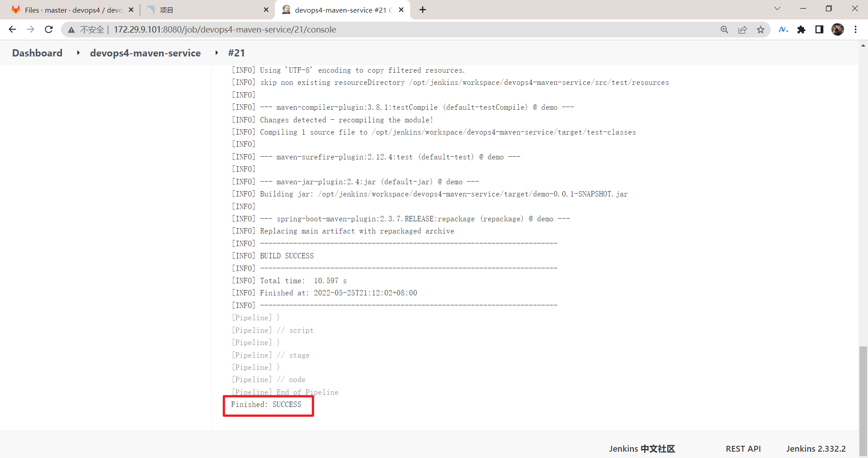The width and height of the screenshot is (868, 458).
Task: Open the devops4-maven-service breadcrumb link
Action: coord(145,53)
